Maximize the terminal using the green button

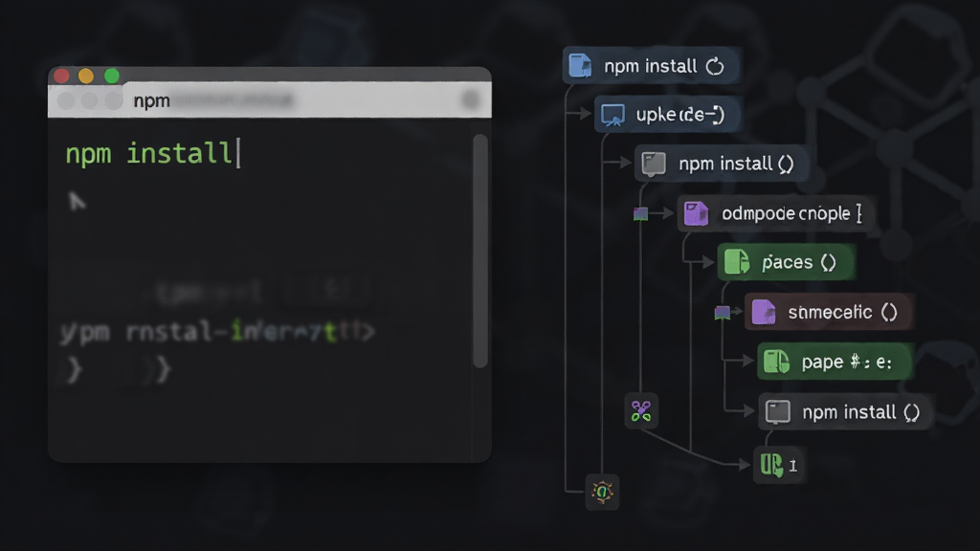112,77
